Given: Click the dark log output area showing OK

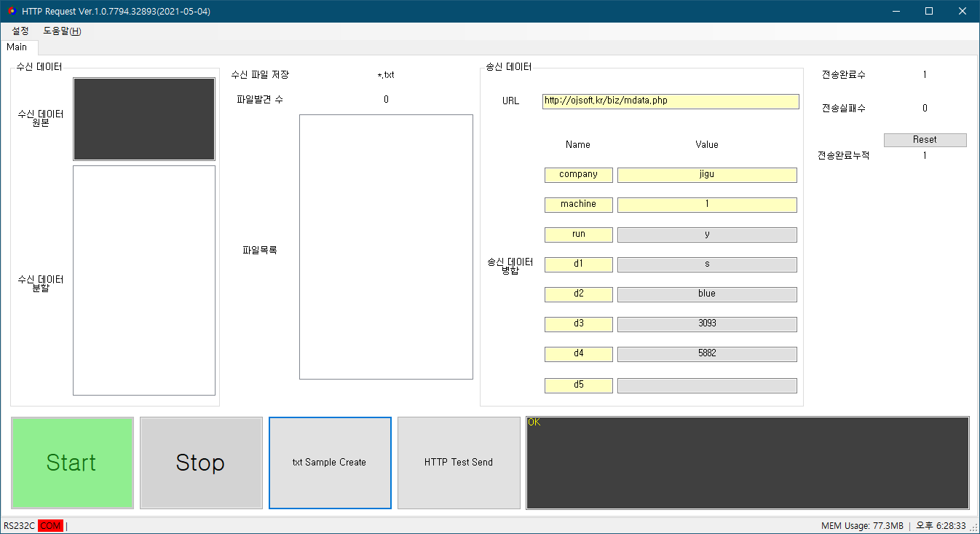Looking at the screenshot, I should (x=748, y=463).
